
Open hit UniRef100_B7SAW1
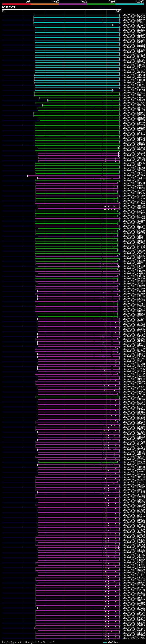(x=133, y=60)
